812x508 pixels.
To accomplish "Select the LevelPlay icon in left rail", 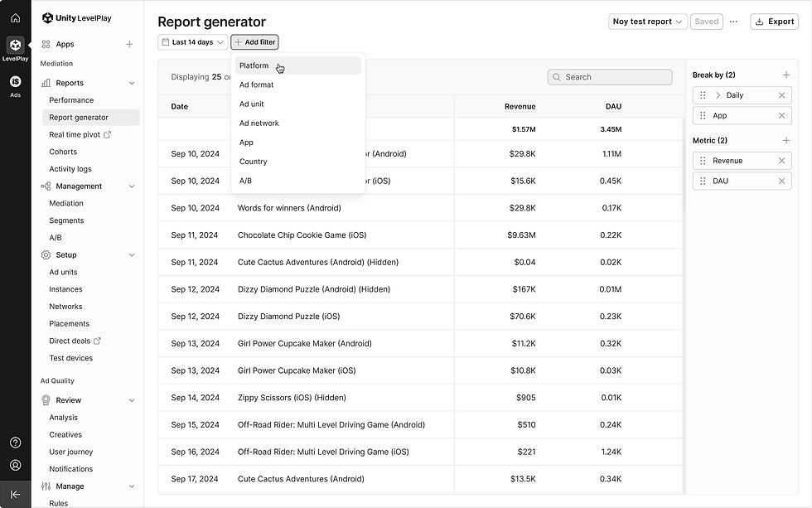I will pos(16,45).
